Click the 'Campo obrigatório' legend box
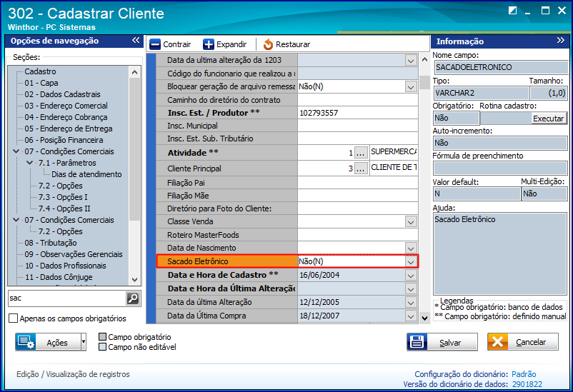The height and width of the screenshot is (392, 573). click(x=103, y=336)
